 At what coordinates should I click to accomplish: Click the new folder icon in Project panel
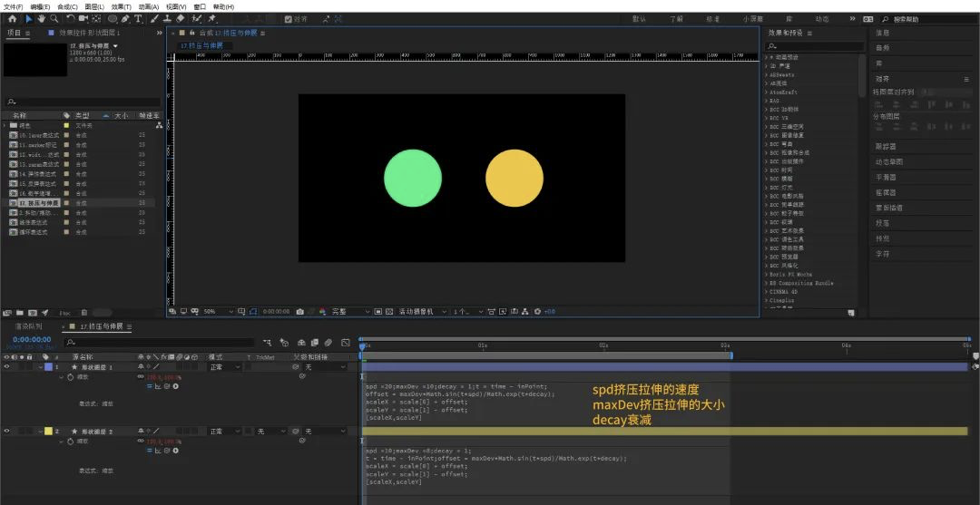(19, 312)
